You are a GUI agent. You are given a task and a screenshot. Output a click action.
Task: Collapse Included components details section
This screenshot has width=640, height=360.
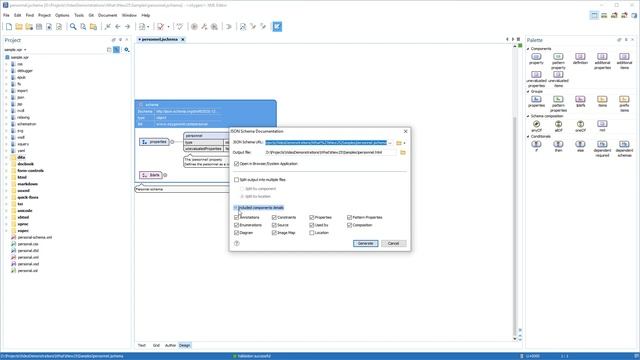[x=236, y=208]
